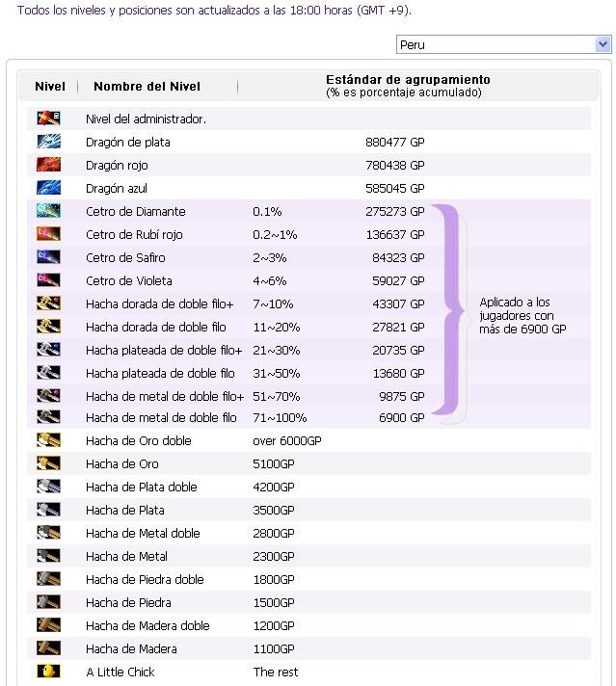Click the Cetro de Violeta level name
The height and width of the screenshot is (686, 616).
(x=129, y=281)
